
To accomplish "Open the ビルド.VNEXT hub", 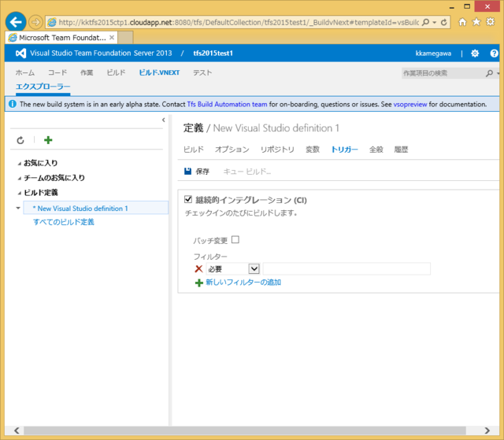I will pos(159,73).
